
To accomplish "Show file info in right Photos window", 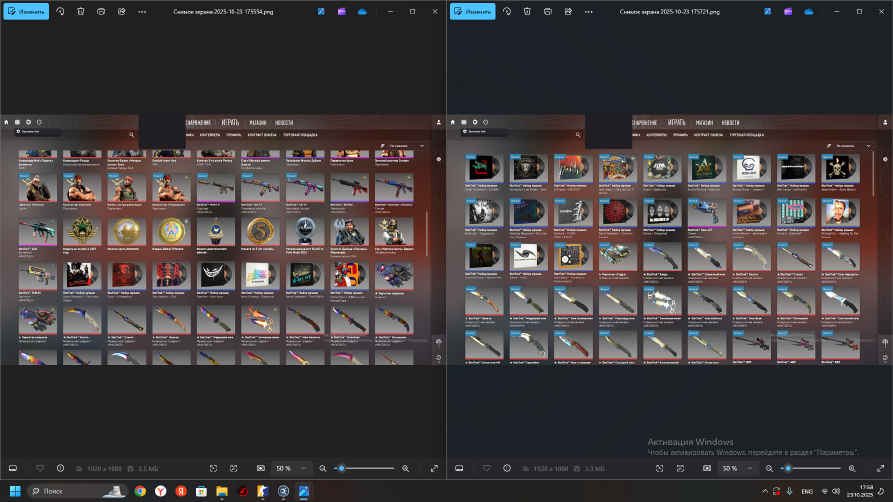I will pyautogui.click(x=507, y=468).
